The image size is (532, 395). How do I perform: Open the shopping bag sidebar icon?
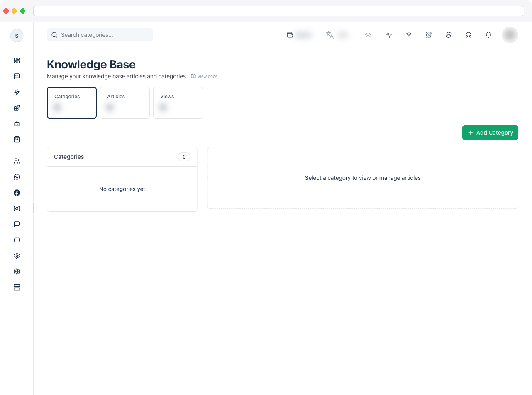click(x=17, y=139)
